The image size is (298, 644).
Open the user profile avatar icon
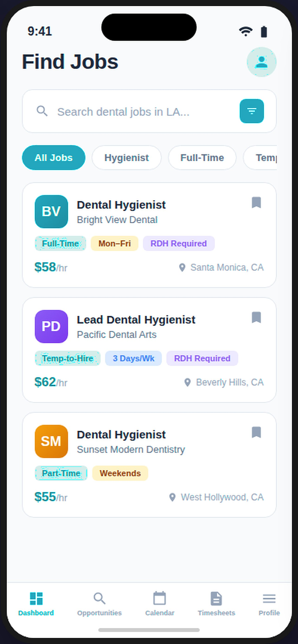(262, 62)
